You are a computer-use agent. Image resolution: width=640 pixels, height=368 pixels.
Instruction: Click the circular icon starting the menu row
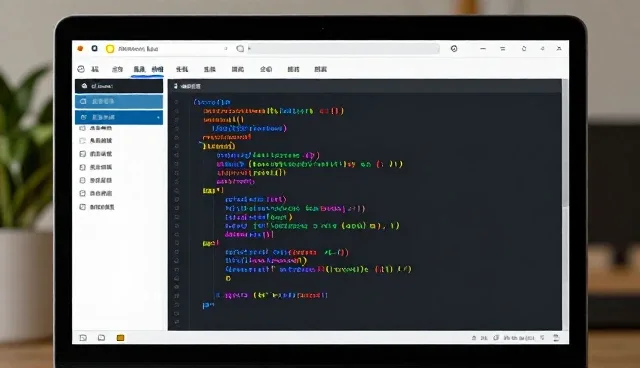click(81, 69)
